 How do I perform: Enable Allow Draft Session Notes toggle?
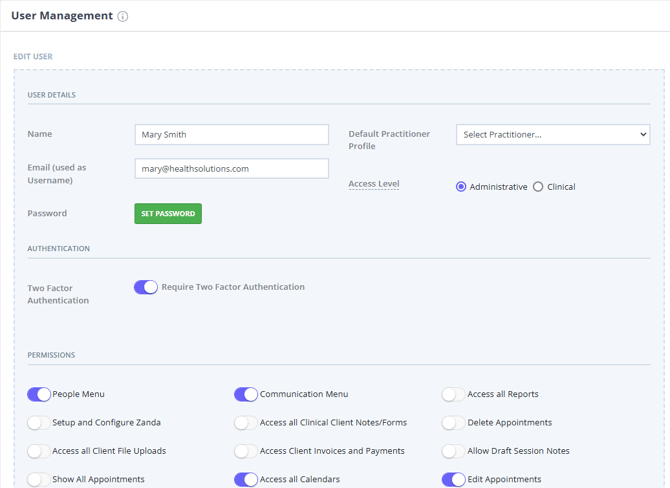453,451
